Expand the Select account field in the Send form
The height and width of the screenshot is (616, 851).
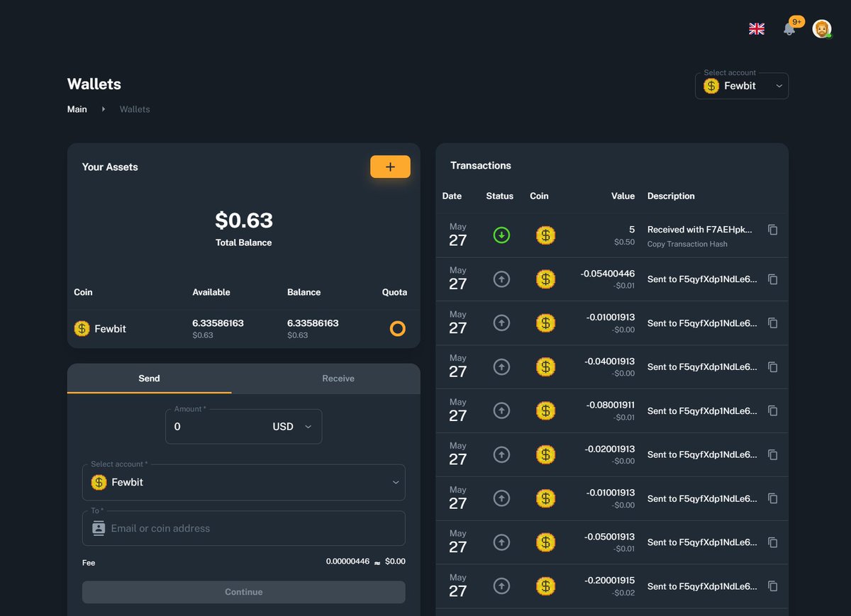pyautogui.click(x=243, y=482)
